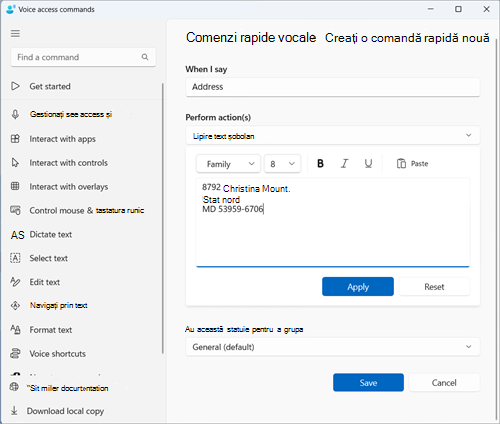The height and width of the screenshot is (424, 500).
Task: Expand the Perform action(s) dropdown
Action: (x=333, y=135)
